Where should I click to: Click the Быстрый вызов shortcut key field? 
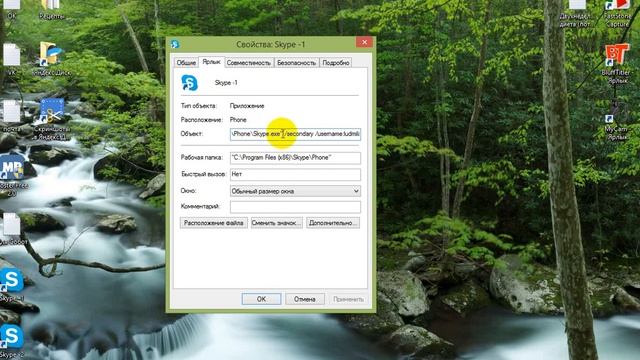coord(295,174)
